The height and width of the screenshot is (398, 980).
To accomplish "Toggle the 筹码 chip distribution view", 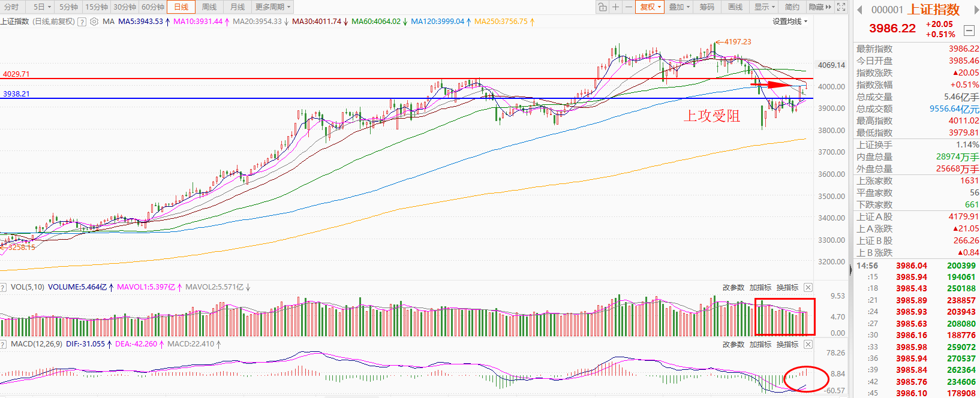I will [707, 7].
